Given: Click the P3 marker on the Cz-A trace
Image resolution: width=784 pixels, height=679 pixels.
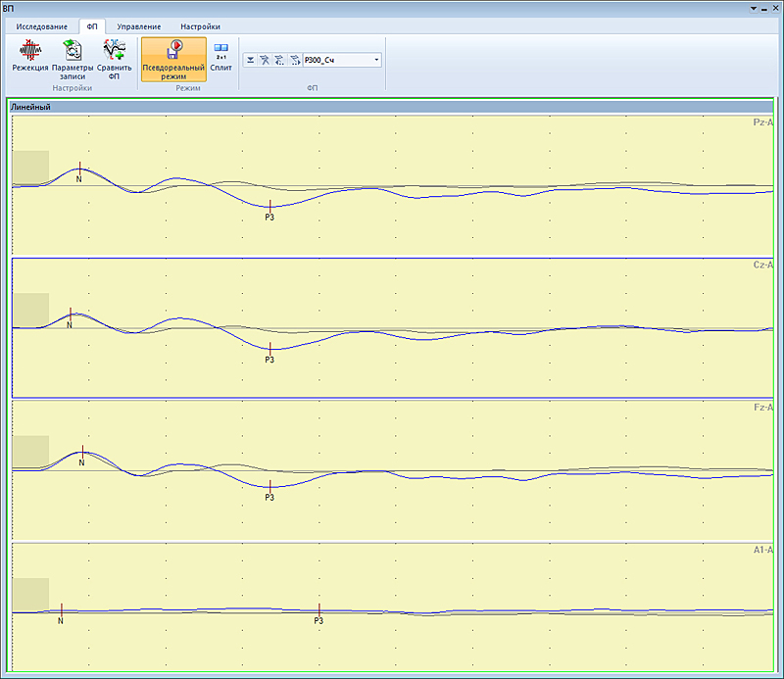Looking at the screenshot, I should click(270, 353).
